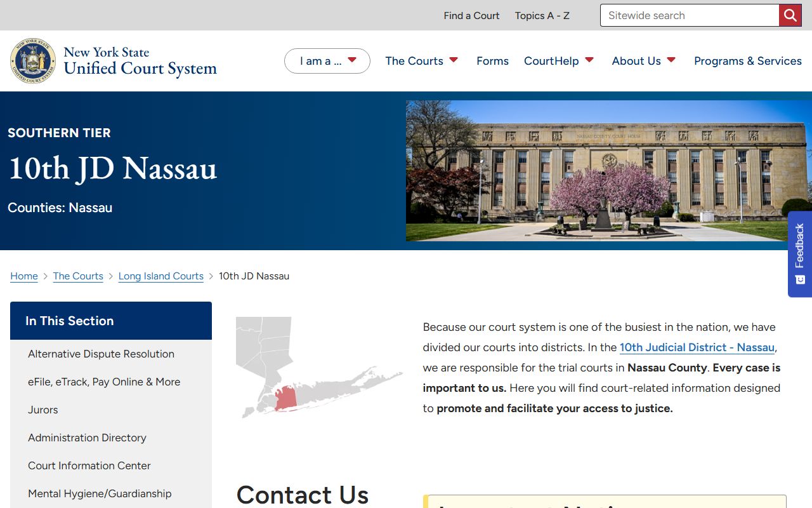This screenshot has height=508, width=812.
Task: Click the red search magnifier button
Action: pyautogui.click(x=790, y=15)
